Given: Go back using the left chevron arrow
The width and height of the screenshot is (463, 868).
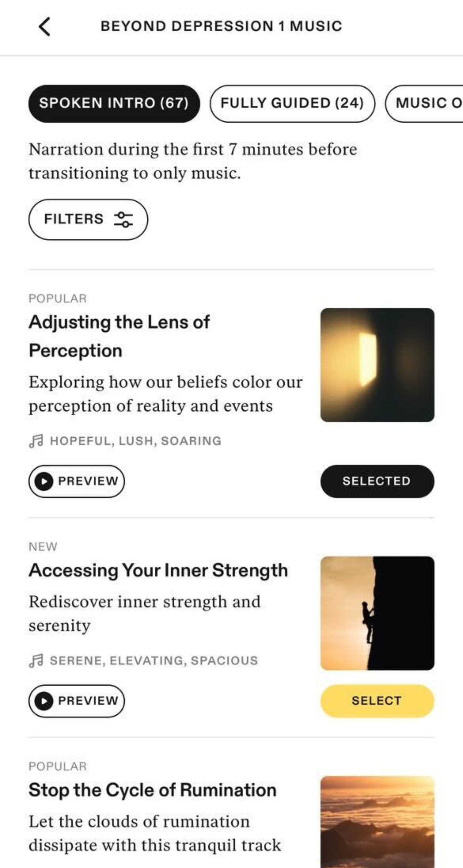Looking at the screenshot, I should pyautogui.click(x=44, y=27).
